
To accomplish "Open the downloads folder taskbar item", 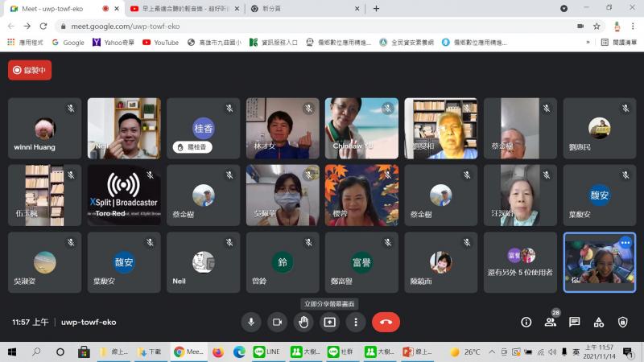I will click(150, 352).
